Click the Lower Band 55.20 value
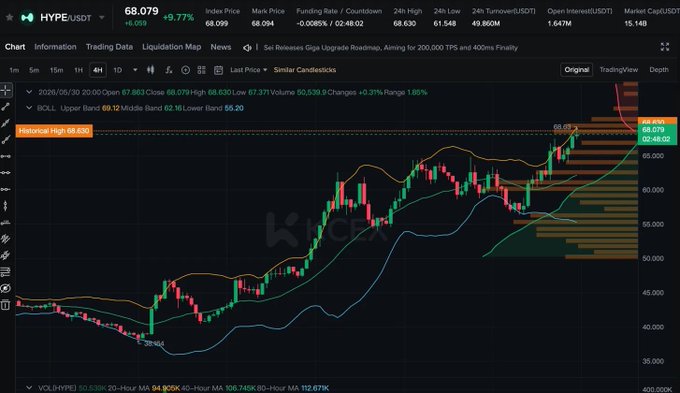Viewport: 680px width, 393px height. (x=234, y=108)
